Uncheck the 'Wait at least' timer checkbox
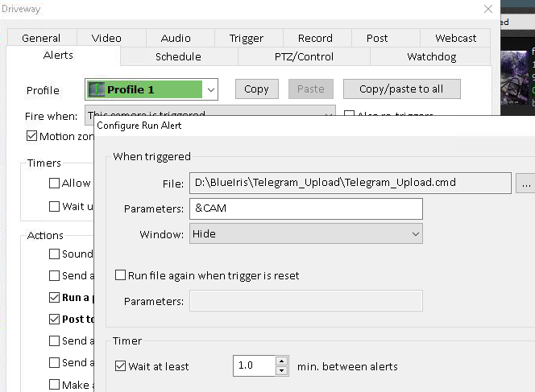The width and height of the screenshot is (535, 392). (121, 366)
